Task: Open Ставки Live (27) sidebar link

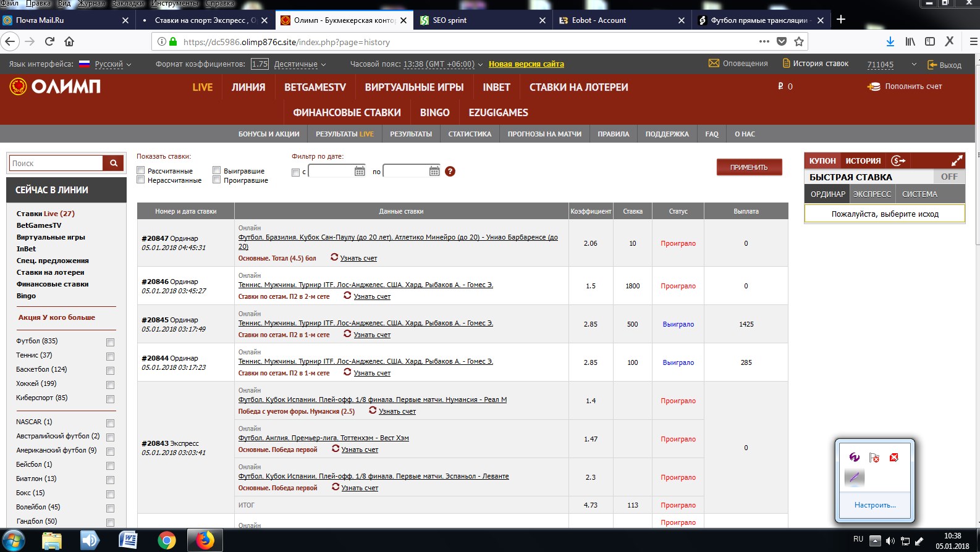Action: click(x=46, y=214)
